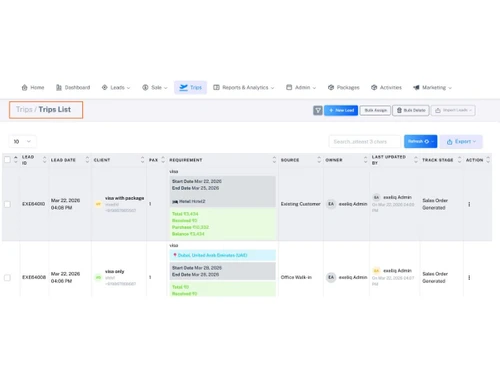Open action menu for lead EXE64008
This screenshot has height=375, width=500.
[469, 277]
